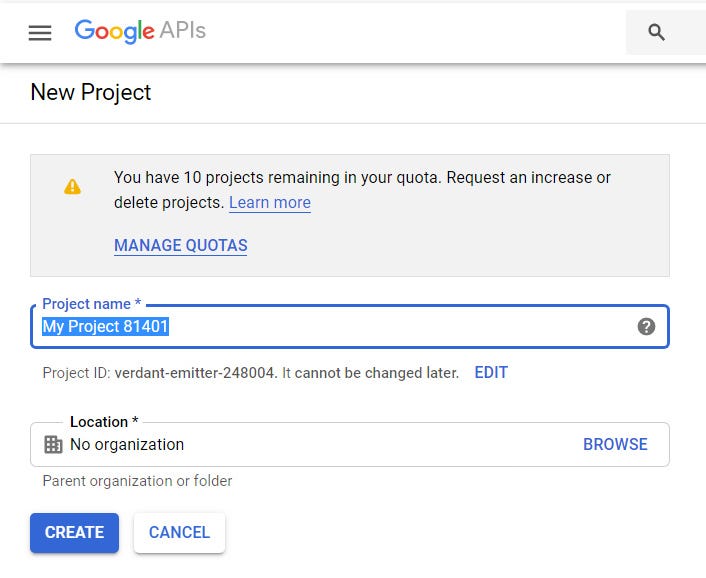Edit the project ID via EDIT
The width and height of the screenshot is (706, 578).
(x=491, y=372)
